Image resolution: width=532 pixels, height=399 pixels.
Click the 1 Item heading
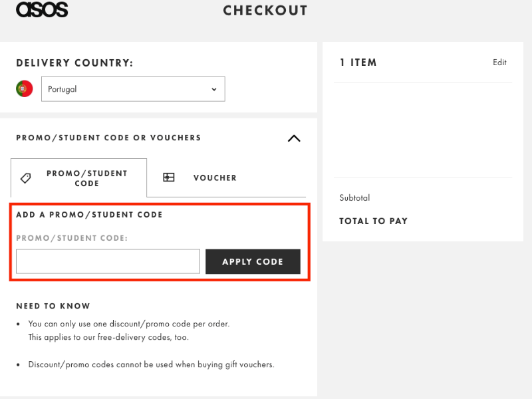click(358, 63)
